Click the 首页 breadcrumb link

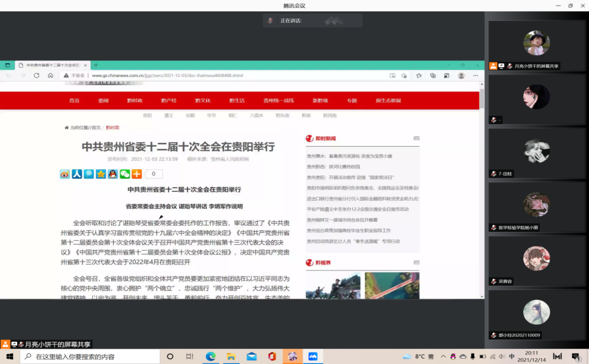tap(96, 128)
